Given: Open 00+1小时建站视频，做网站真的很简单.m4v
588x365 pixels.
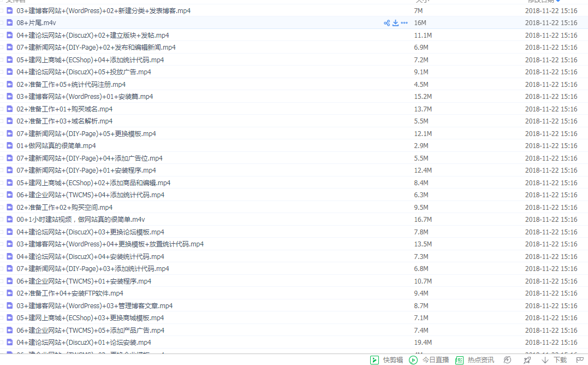Looking at the screenshot, I should coord(80,220).
